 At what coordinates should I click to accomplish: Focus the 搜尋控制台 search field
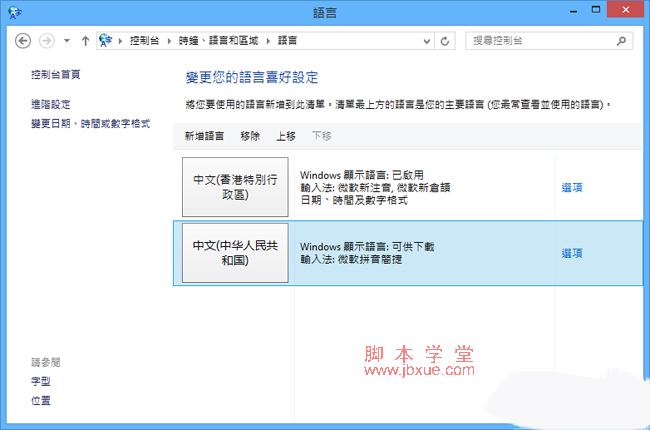pyautogui.click(x=549, y=41)
